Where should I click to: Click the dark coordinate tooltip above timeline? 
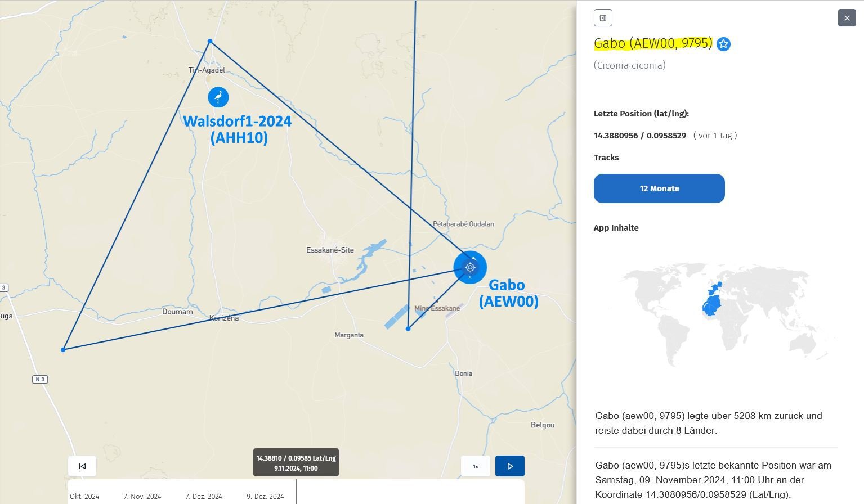coord(296,462)
